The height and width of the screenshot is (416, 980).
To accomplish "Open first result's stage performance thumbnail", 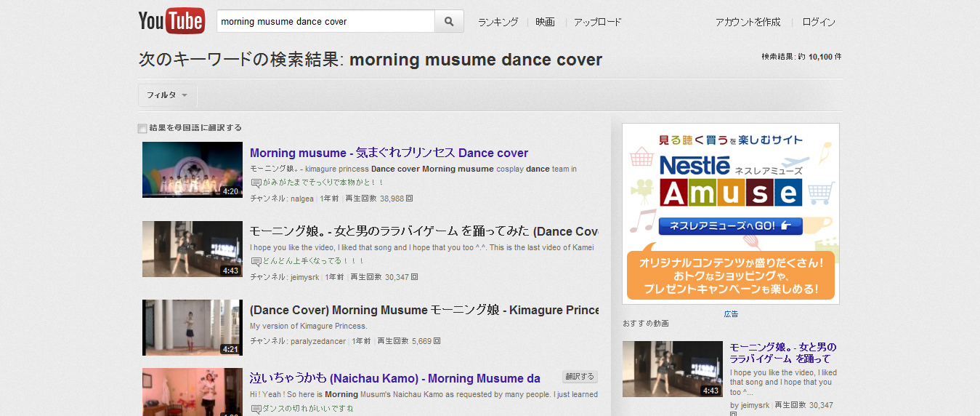I will pyautogui.click(x=192, y=169).
